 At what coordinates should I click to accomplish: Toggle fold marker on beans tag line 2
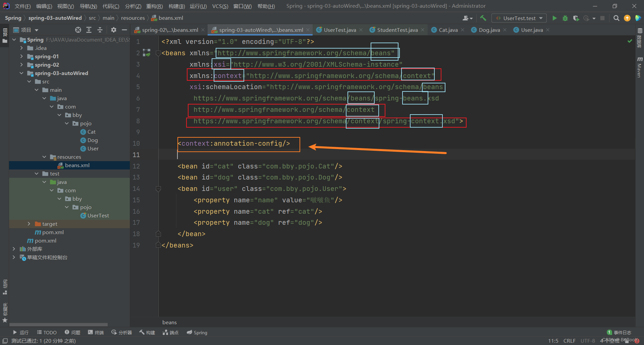(158, 53)
